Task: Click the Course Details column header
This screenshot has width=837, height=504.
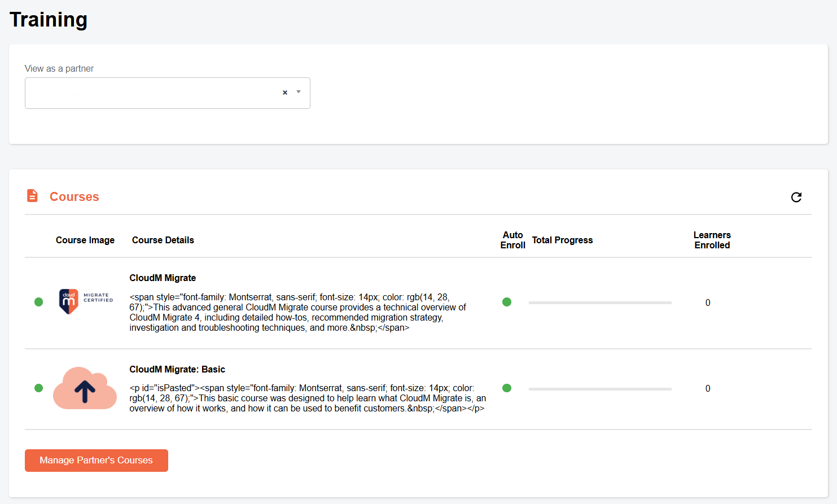Action: (x=163, y=240)
